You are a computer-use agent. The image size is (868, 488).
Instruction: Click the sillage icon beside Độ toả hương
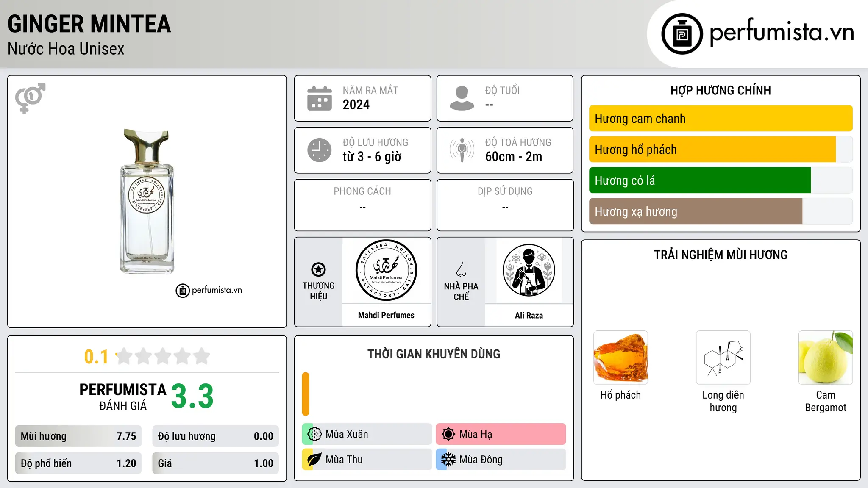pyautogui.click(x=462, y=150)
